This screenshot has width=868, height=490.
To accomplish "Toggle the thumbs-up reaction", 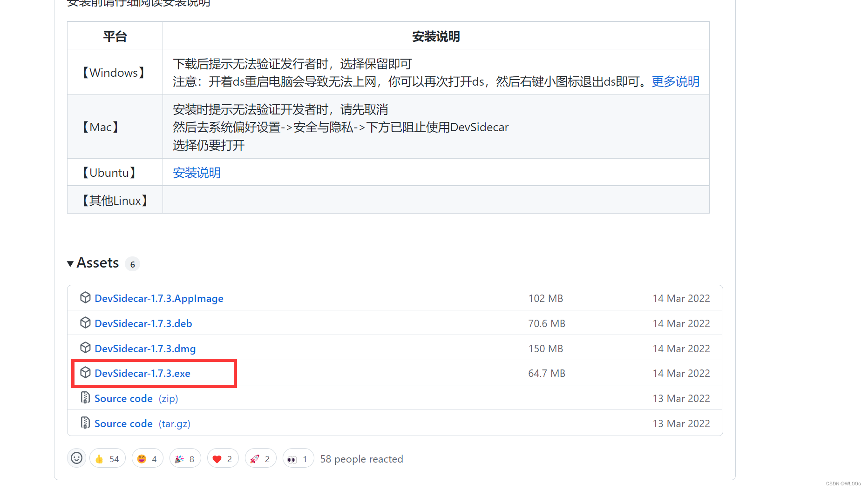I will pyautogui.click(x=107, y=458).
